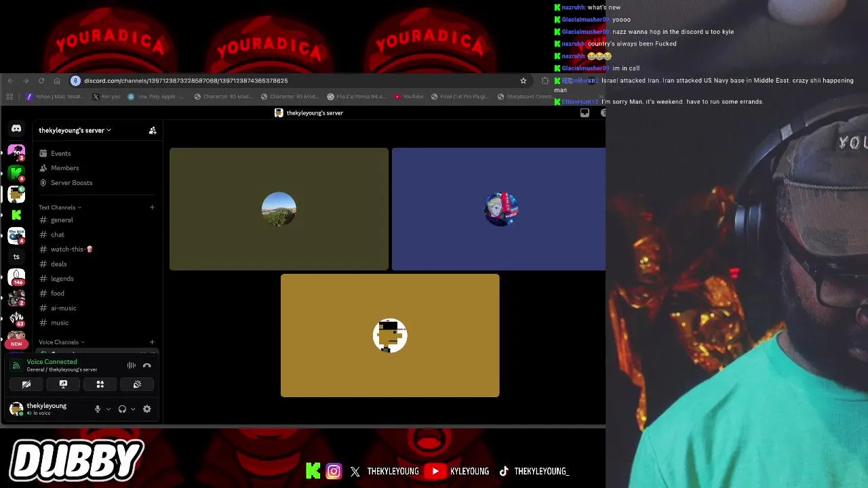Open the Yahoo Mail bookmark
The height and width of the screenshot is (488, 868).
[54, 97]
